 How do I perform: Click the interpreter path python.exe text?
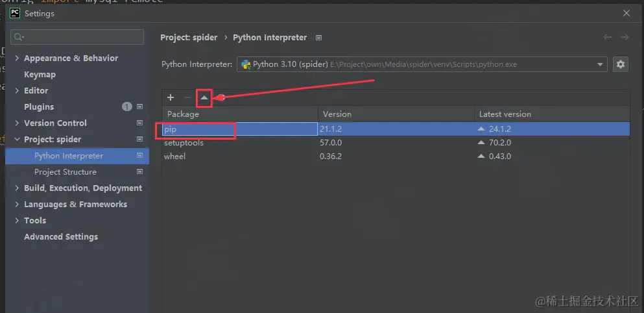(423, 64)
